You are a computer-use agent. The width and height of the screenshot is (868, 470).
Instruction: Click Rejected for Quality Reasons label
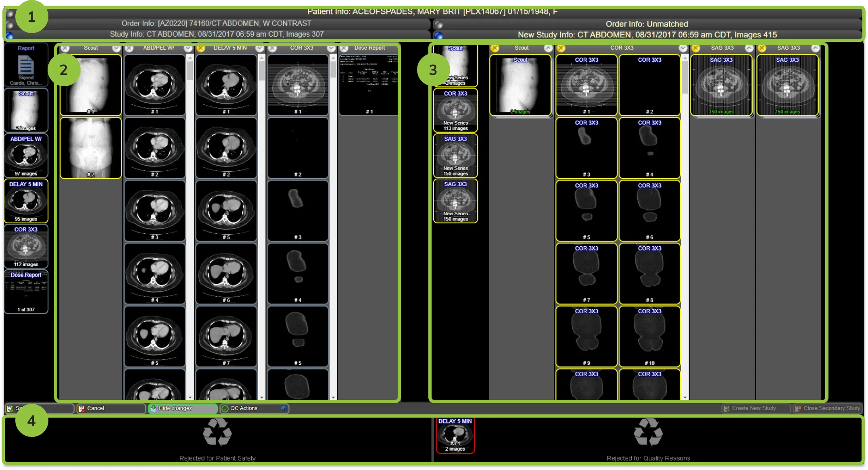648,458
